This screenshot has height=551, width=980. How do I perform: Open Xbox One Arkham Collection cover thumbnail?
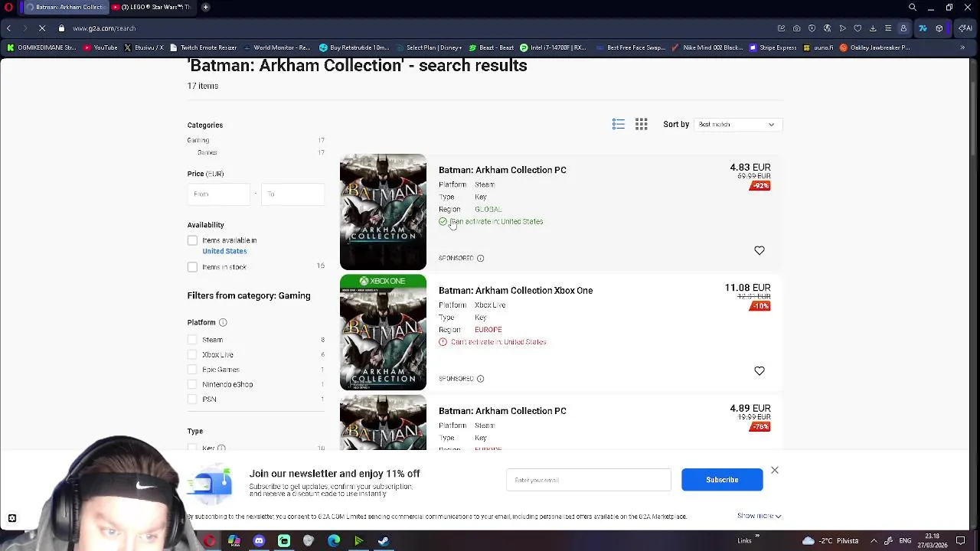(x=383, y=332)
